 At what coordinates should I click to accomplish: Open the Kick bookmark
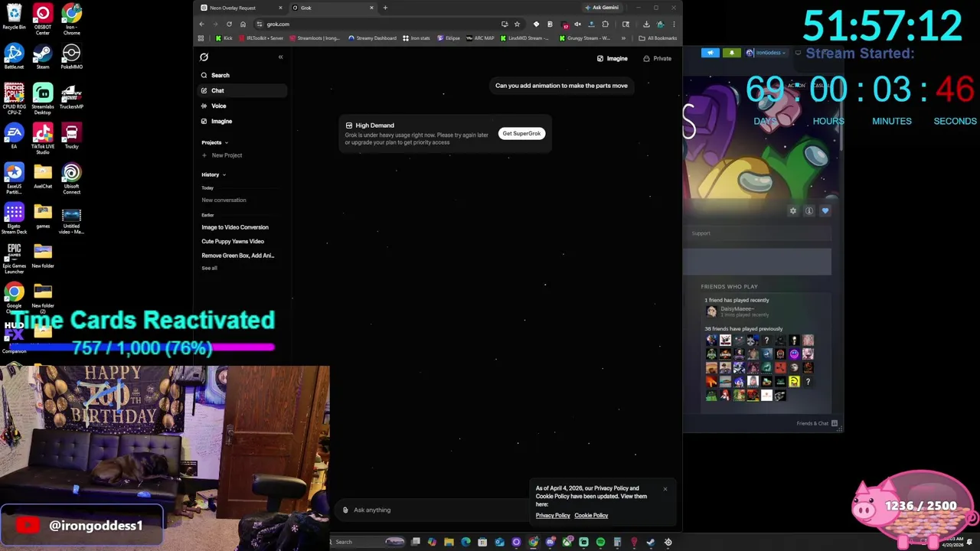coord(224,37)
